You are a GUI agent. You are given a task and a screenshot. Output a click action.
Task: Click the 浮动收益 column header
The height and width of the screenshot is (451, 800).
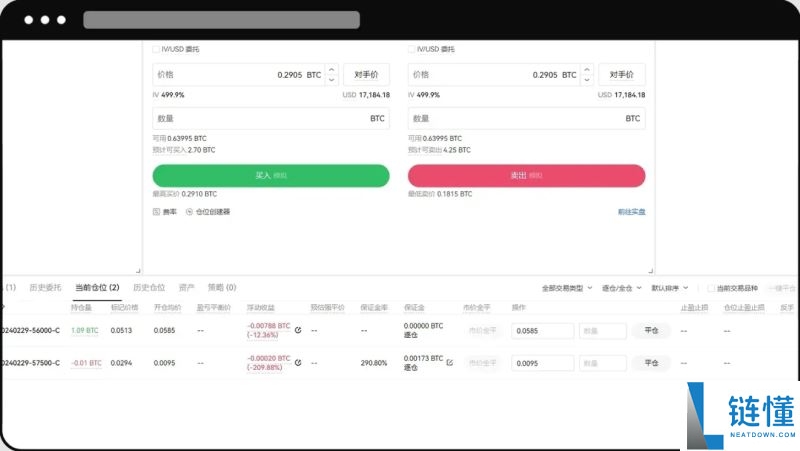pos(261,308)
